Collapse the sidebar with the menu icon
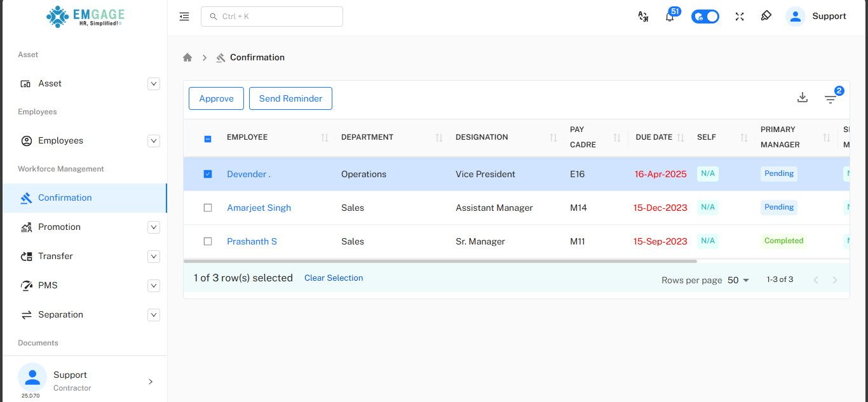The image size is (868, 402). point(184,17)
